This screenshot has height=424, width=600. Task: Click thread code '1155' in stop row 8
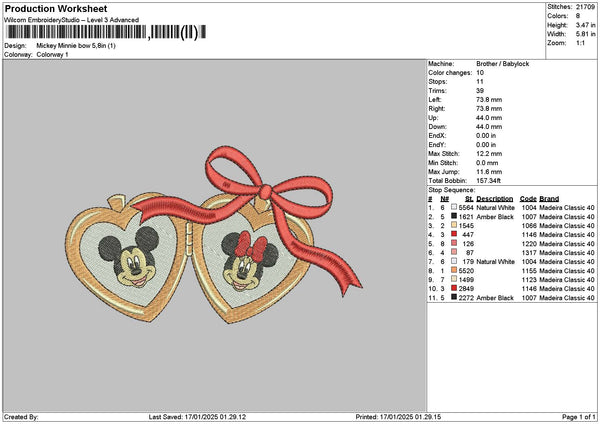pyautogui.click(x=529, y=271)
